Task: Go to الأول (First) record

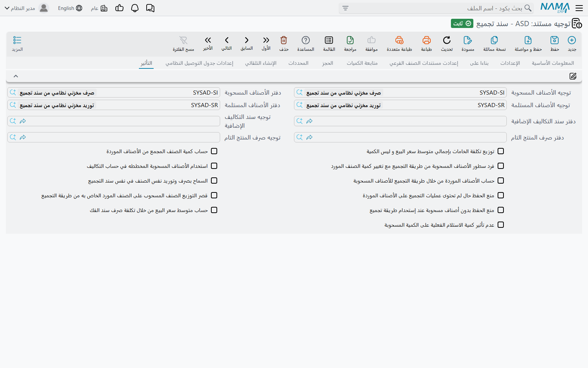Action: click(x=266, y=40)
